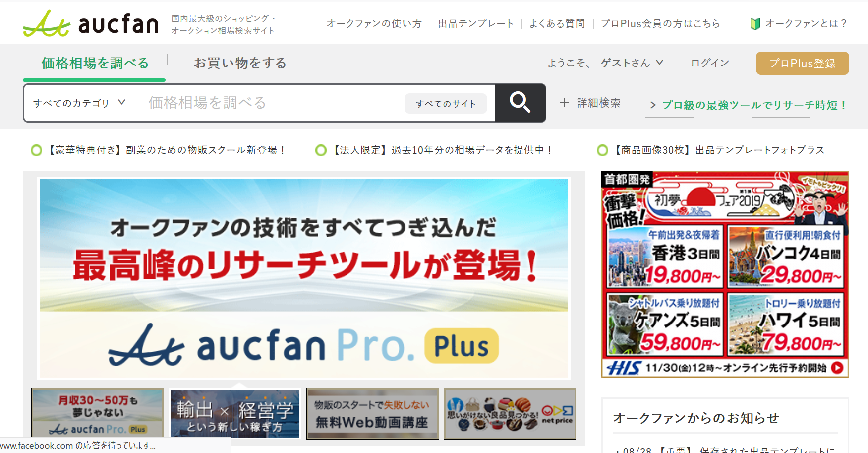This screenshot has width=868, height=453.
Task: Click the aucfan Pro Plus main banner
Action: 304,278
